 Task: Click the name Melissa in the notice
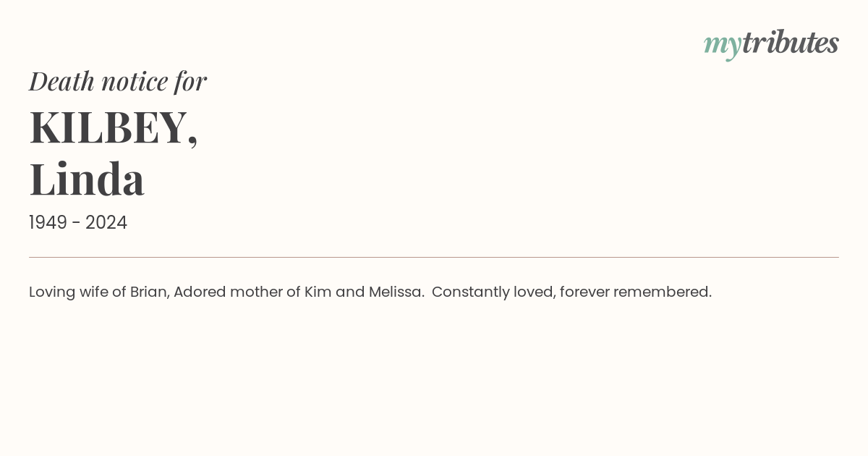396,292
